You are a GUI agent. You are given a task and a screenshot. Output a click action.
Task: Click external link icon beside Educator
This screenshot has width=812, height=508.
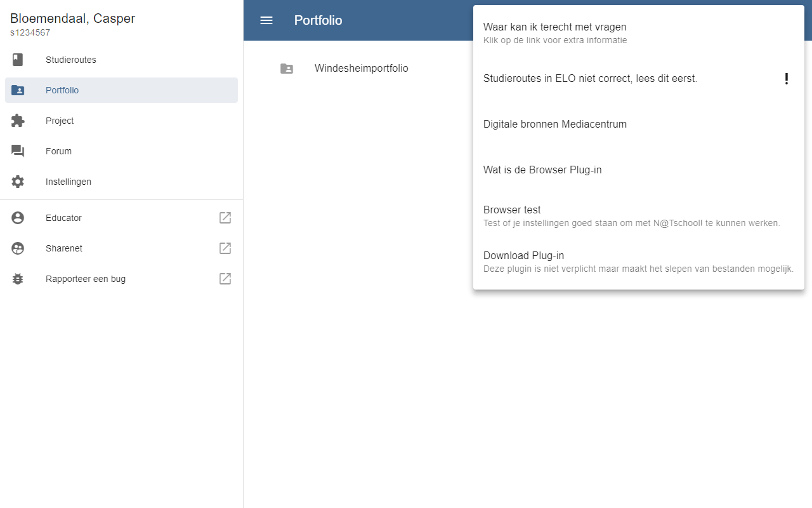pos(225,218)
